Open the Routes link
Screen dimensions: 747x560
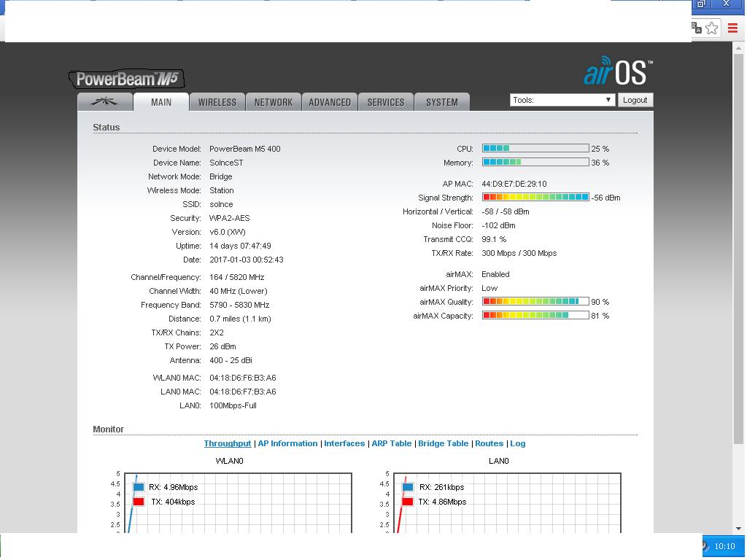point(489,443)
